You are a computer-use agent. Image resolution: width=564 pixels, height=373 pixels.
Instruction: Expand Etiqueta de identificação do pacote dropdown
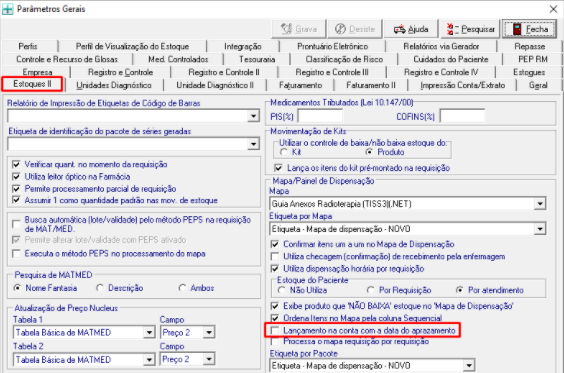(253, 144)
